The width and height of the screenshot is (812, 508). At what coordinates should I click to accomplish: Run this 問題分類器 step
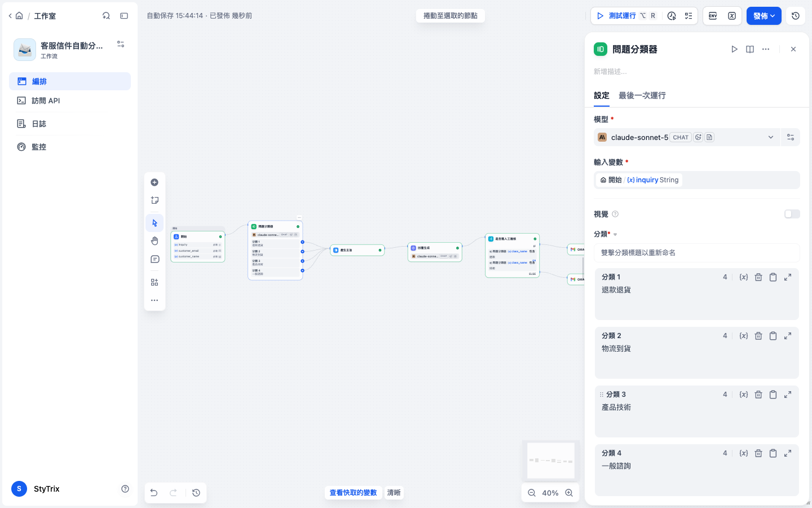[734, 49]
